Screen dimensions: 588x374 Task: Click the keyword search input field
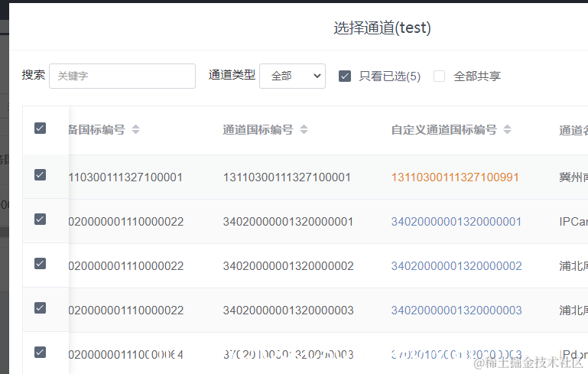click(122, 76)
